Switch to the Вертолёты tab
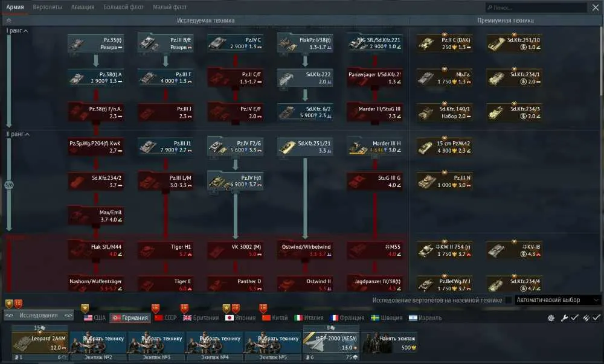 tap(47, 7)
